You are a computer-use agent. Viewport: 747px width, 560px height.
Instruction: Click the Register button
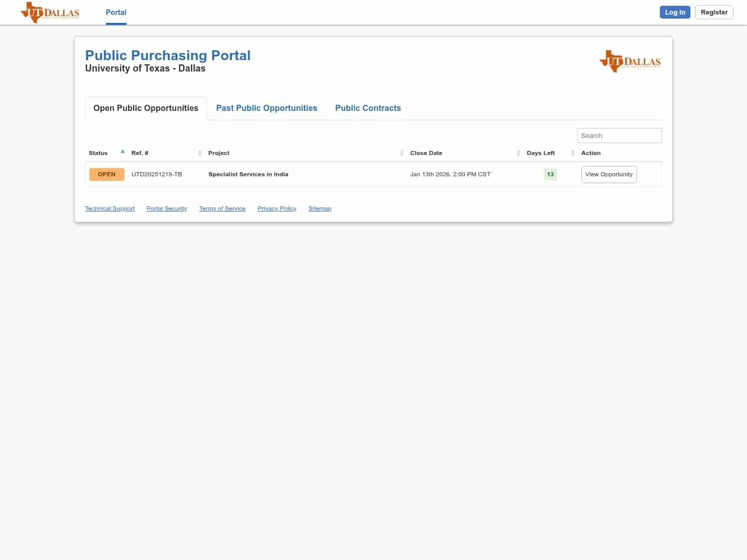point(714,12)
